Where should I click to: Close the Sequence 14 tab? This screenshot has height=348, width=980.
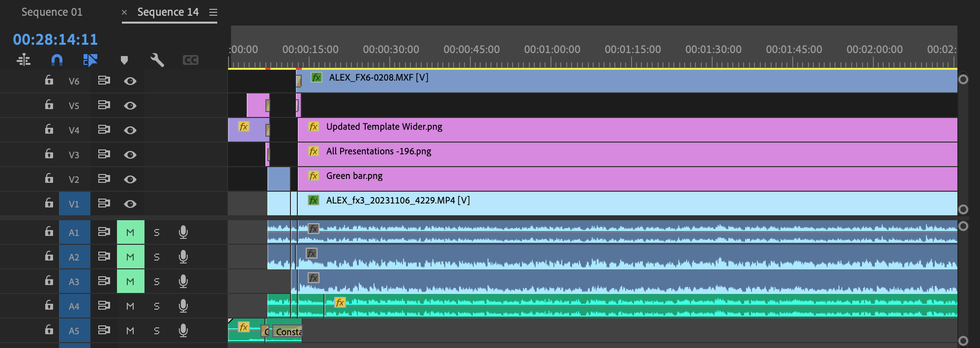(124, 12)
